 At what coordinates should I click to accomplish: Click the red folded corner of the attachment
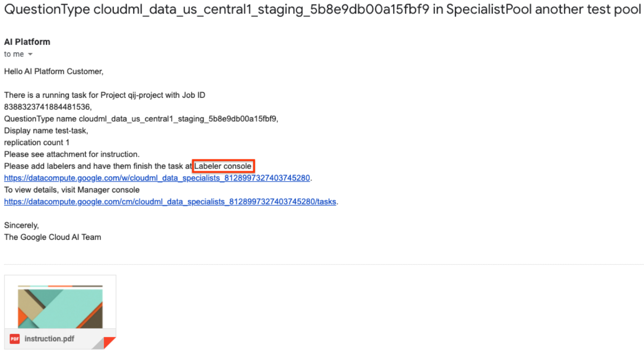[109, 343]
